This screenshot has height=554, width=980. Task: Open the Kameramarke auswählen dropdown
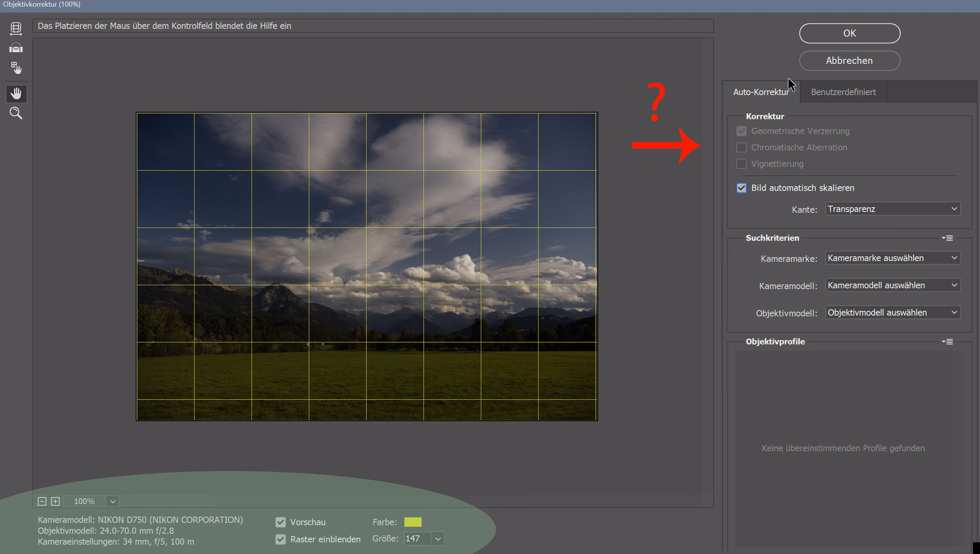tap(892, 258)
